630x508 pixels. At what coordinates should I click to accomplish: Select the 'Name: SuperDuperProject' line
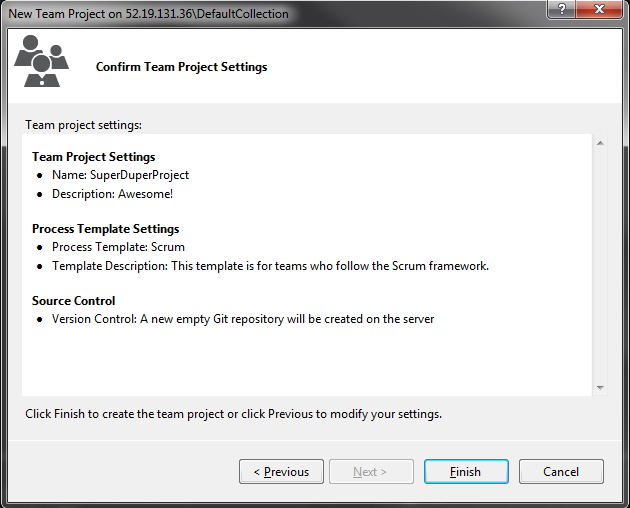tap(120, 175)
